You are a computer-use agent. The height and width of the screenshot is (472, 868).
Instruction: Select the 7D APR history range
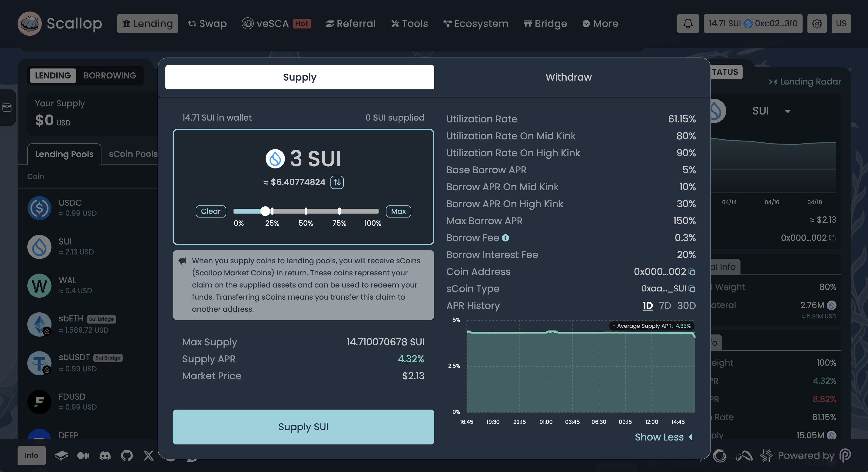pos(665,305)
